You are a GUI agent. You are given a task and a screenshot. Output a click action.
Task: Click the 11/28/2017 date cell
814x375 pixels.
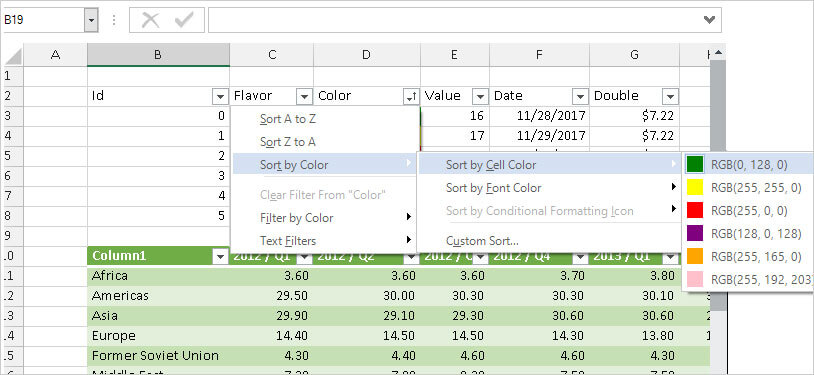(539, 116)
